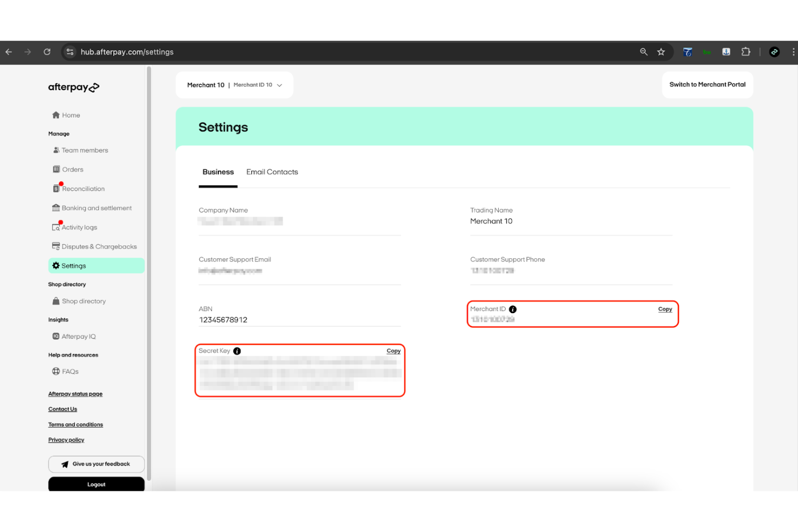Click the FAQs icon

point(57,371)
